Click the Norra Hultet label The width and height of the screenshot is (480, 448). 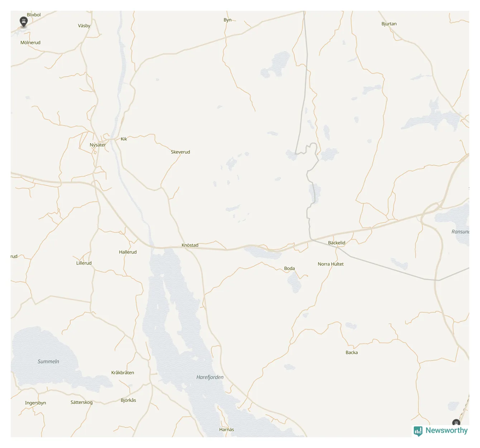pos(331,264)
